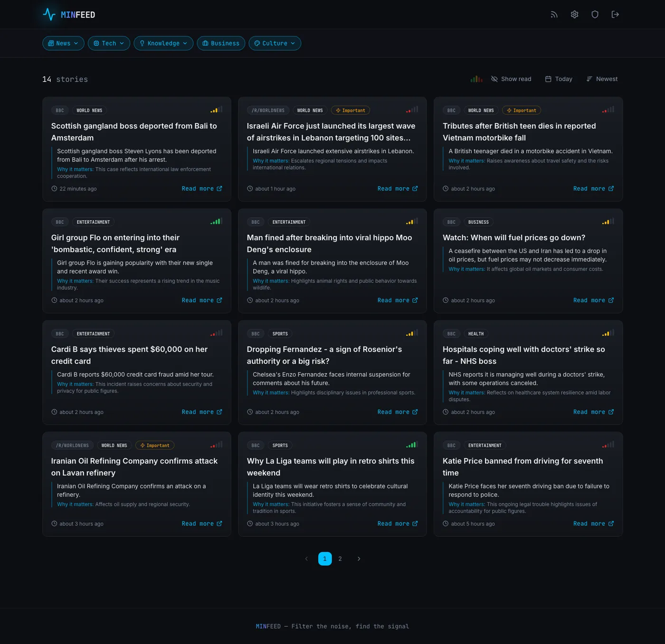Click signal bars on Moo Deng hippo card

coord(412,221)
